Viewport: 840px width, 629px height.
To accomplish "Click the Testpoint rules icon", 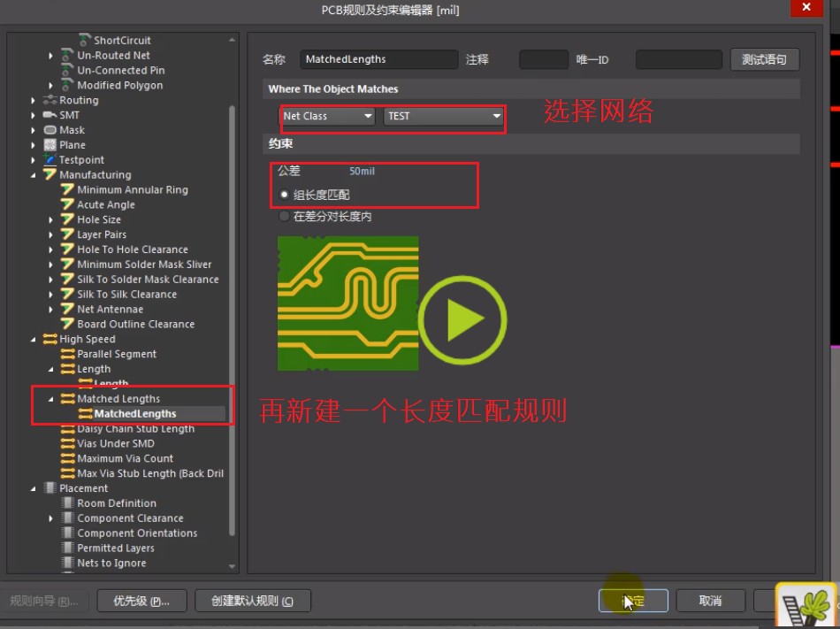I will [50, 159].
